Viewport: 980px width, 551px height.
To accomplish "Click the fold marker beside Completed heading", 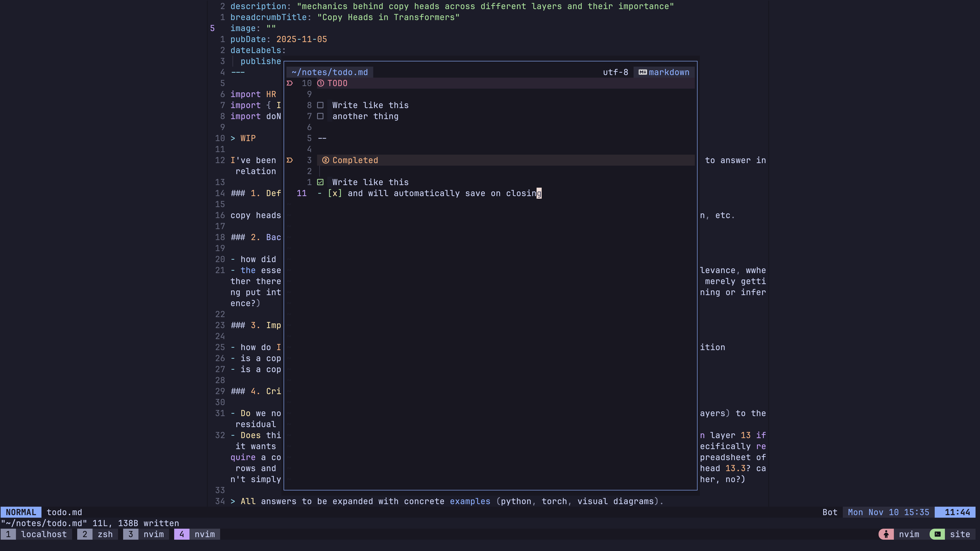I will click(290, 160).
